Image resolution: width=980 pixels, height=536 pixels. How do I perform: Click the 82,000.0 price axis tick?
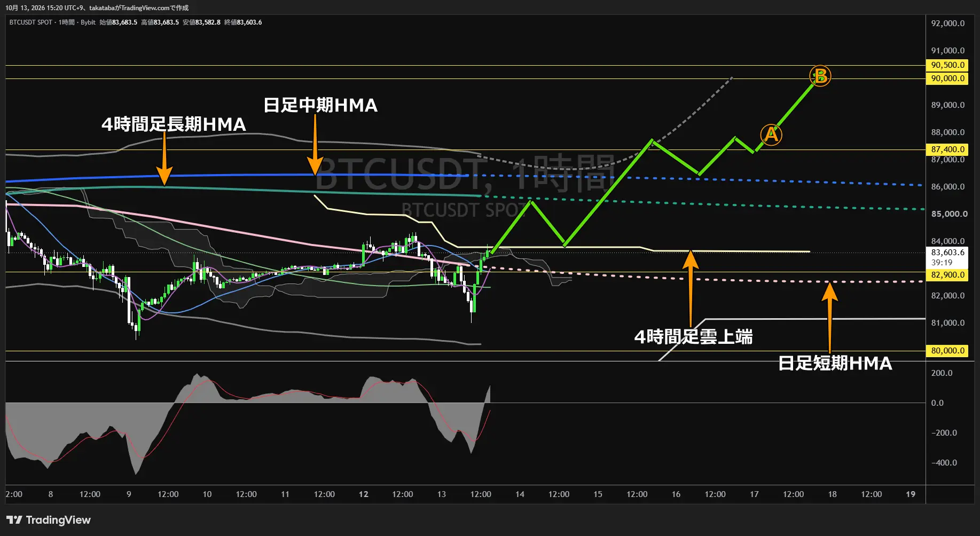coord(948,296)
